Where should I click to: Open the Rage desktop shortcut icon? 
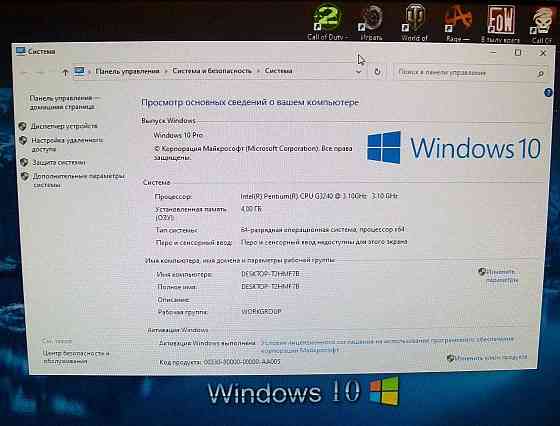(x=457, y=23)
